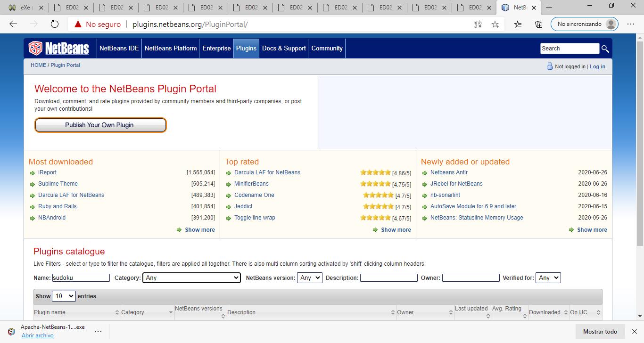Open browser settings and more menu
The width and height of the screenshot is (644, 343).
(x=631, y=24)
